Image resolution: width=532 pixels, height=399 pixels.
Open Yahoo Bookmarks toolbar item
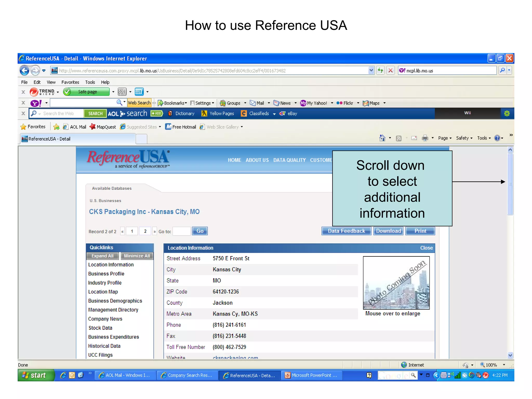pyautogui.click(x=172, y=103)
